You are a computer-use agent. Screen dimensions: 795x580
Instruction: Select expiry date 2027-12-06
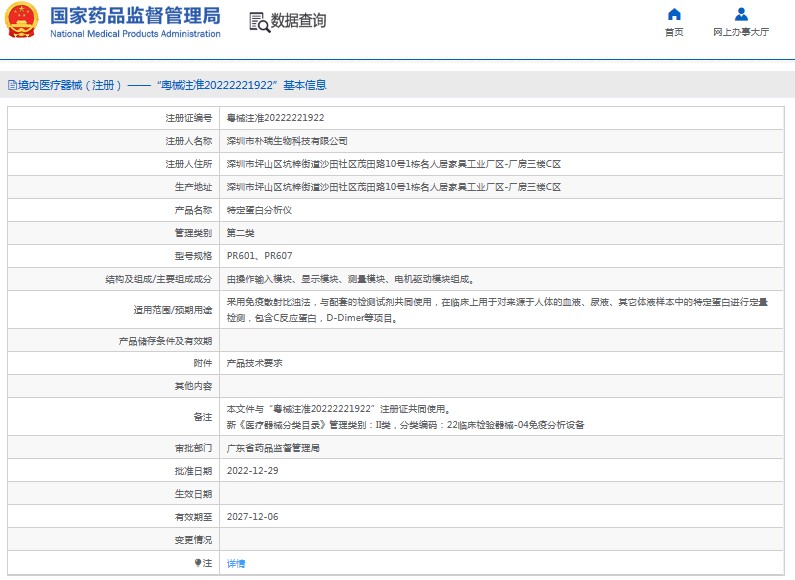pos(252,517)
